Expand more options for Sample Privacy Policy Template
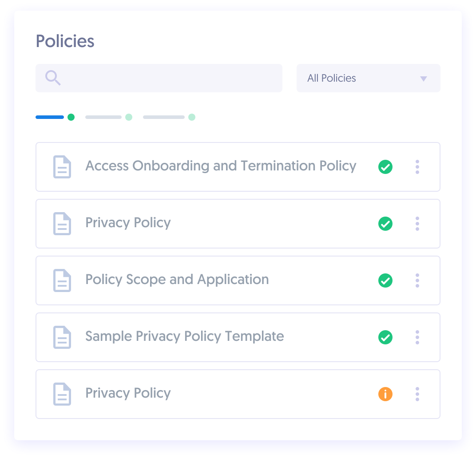This screenshot has height=458, width=476. coord(417,337)
